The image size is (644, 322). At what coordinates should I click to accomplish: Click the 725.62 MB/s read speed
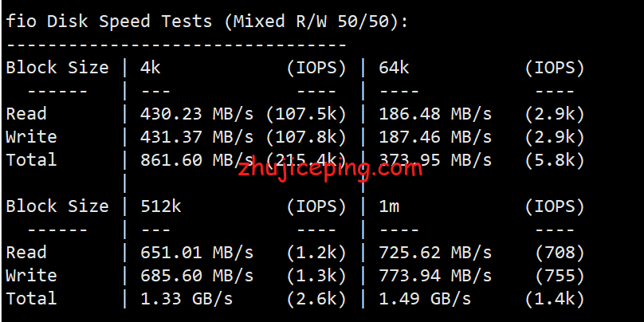(x=435, y=253)
